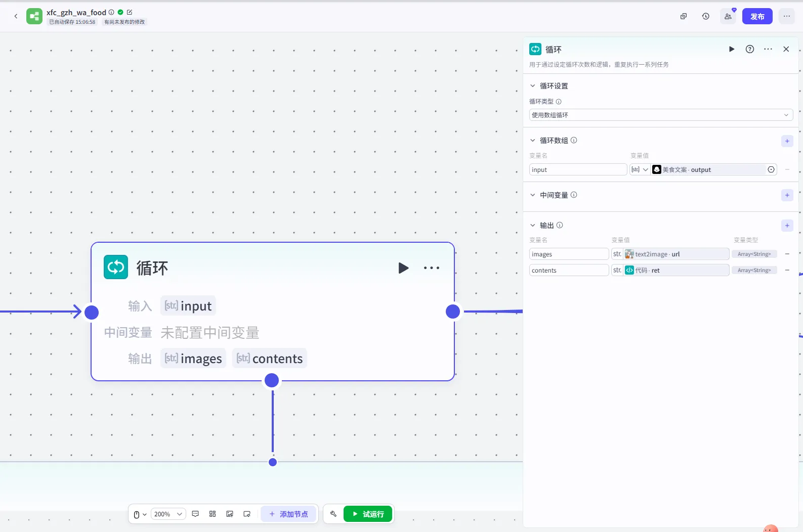Screen dimensions: 803x532
Task: Click the 添加节点 add node button
Action: click(288, 514)
